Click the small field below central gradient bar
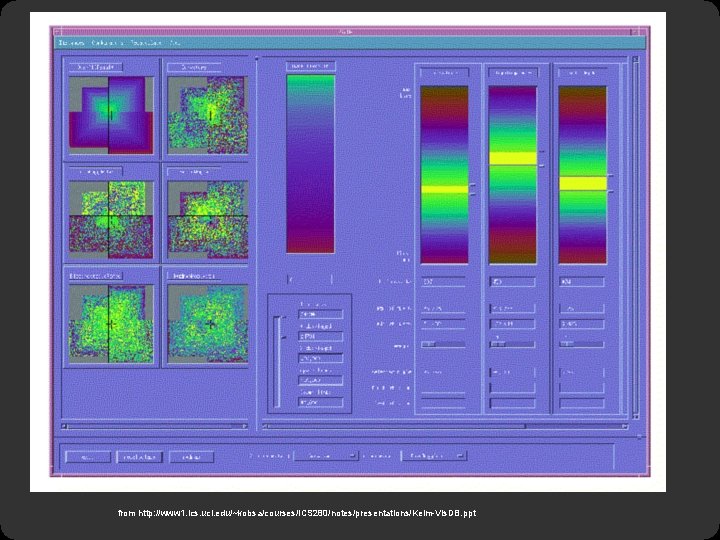 (310, 279)
